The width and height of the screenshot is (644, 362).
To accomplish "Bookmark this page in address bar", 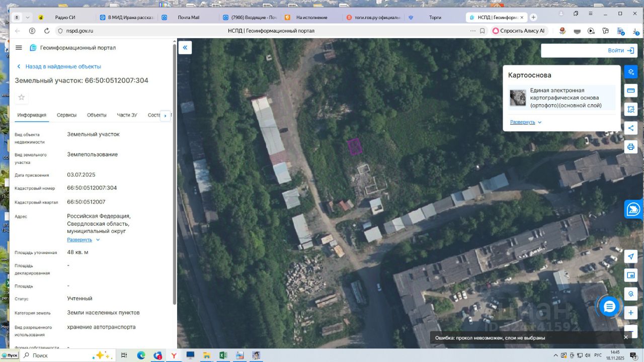I will coord(482,31).
